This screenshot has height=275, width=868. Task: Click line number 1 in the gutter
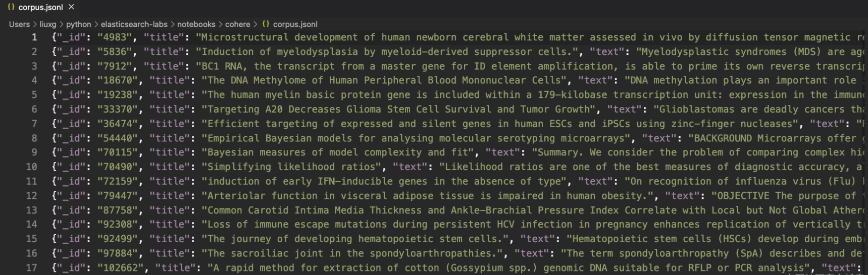click(x=34, y=37)
